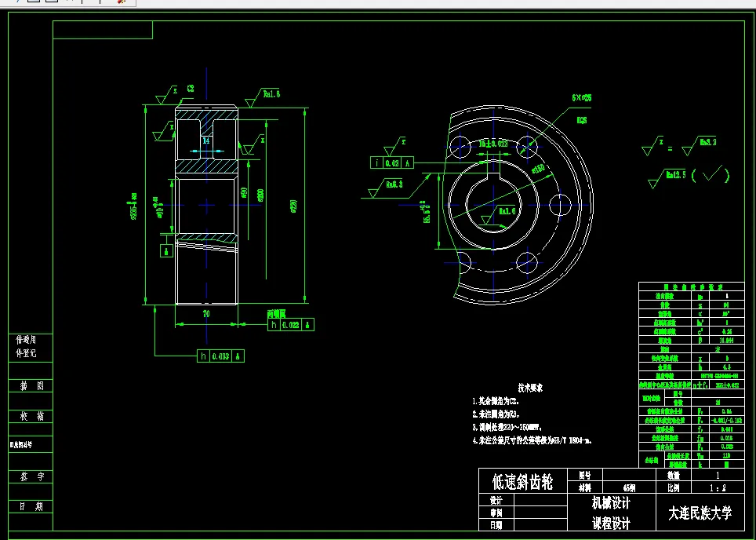Select 日期 cell below 审阅 in title block

pyautogui.click(x=496, y=525)
